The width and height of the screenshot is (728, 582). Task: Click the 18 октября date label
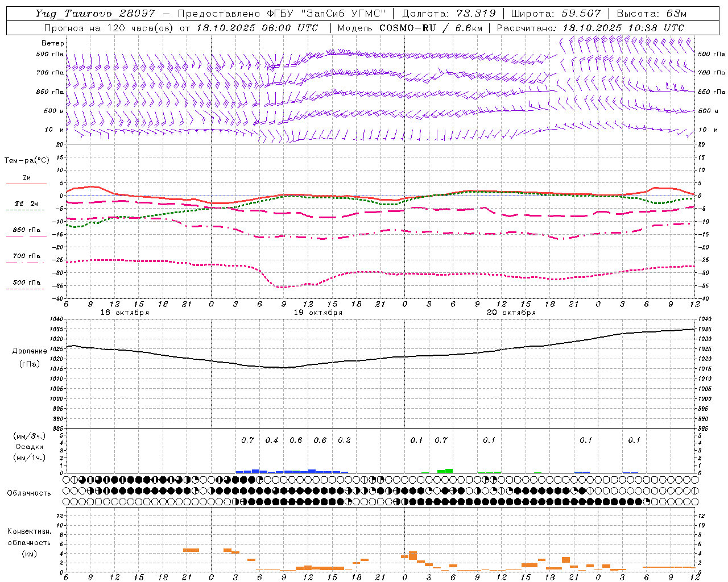coord(125,313)
